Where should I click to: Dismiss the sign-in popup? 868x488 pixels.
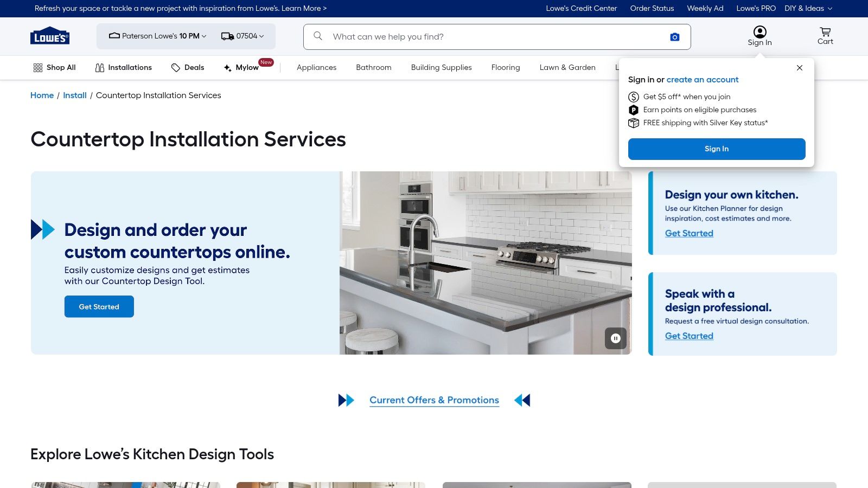[x=799, y=68]
